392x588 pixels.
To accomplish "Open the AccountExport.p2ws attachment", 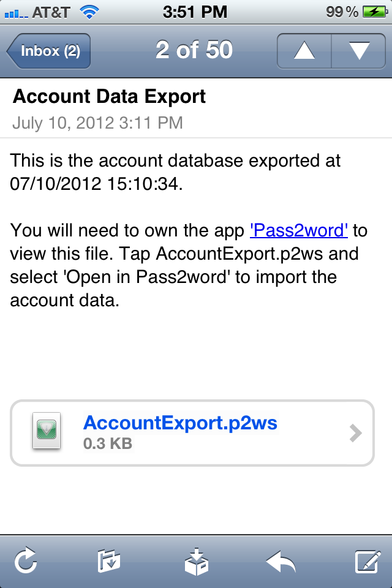I will coord(180,423).
